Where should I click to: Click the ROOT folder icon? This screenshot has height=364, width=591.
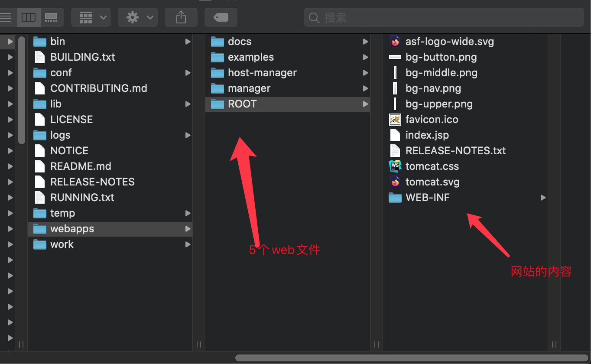[x=218, y=104]
